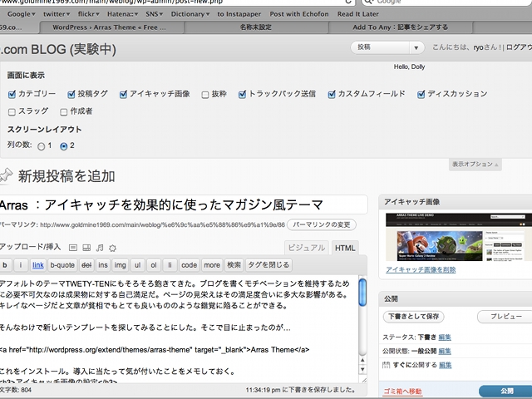The height and width of the screenshot is (399, 532).
Task: Click the to Instapaper bookmarklet
Action: coord(239,14)
